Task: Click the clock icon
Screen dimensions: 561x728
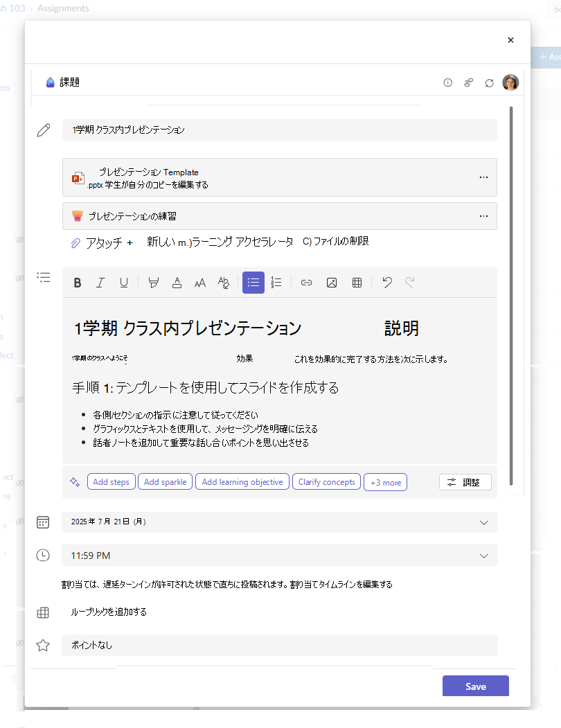Action: point(43,556)
